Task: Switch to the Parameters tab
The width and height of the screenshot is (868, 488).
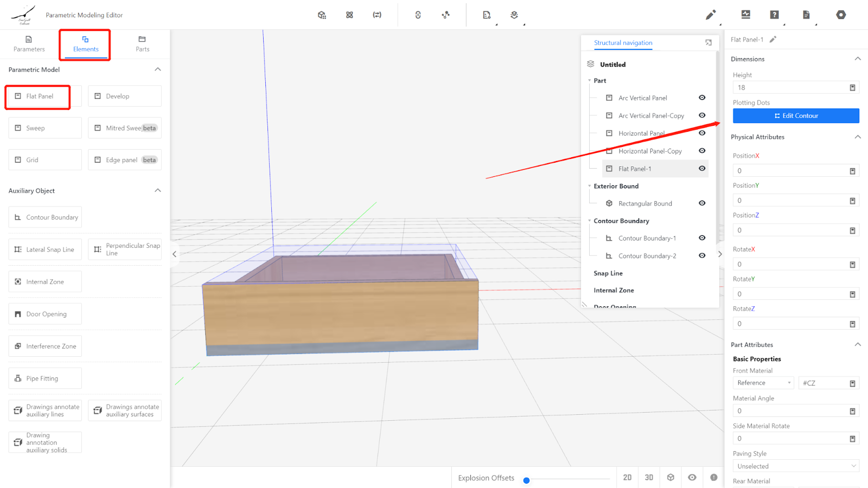Action: 29,44
